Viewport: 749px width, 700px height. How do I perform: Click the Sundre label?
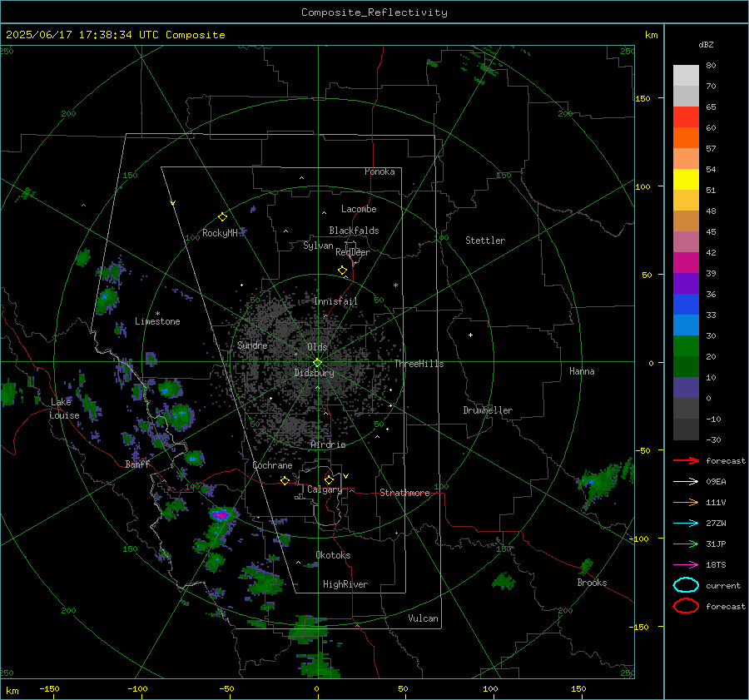[x=252, y=345]
